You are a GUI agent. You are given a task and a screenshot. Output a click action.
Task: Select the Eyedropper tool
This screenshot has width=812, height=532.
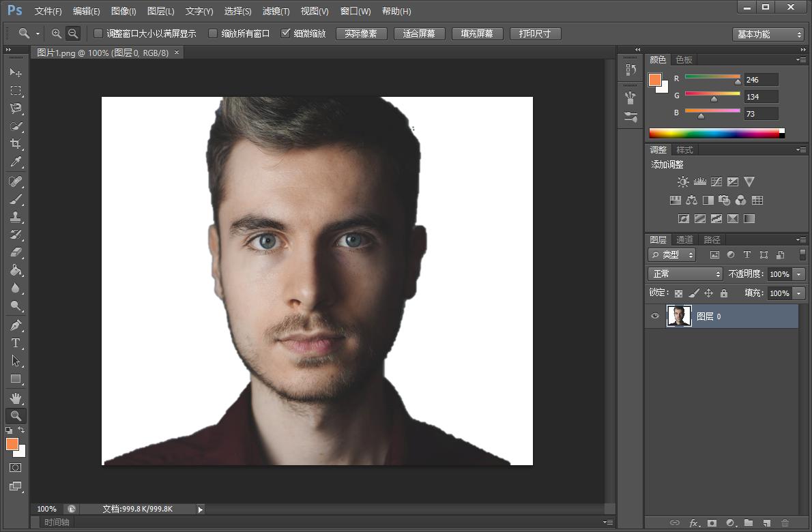click(16, 162)
